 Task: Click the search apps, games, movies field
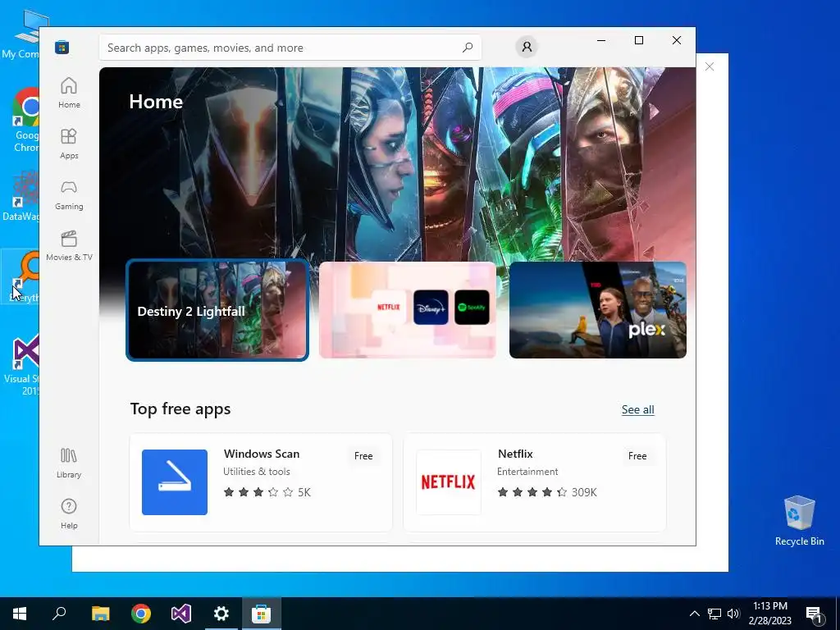click(x=290, y=48)
